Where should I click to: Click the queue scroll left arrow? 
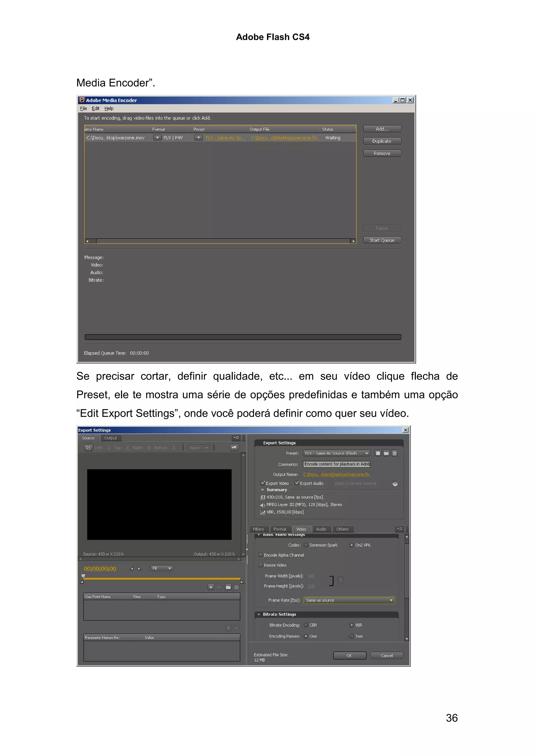tap(87, 241)
